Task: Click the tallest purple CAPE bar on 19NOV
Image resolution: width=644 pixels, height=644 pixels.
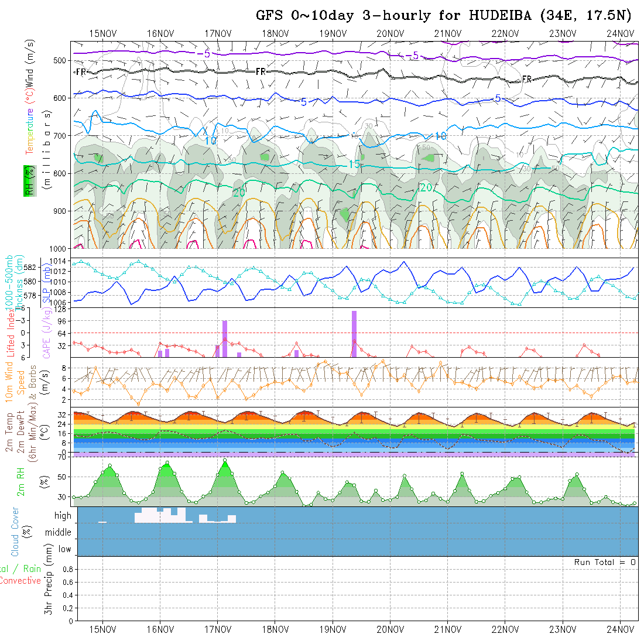Action: coord(354,333)
